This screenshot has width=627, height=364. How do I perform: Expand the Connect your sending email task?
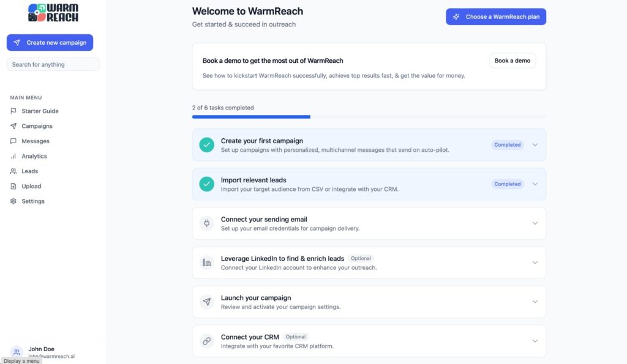pos(369,223)
